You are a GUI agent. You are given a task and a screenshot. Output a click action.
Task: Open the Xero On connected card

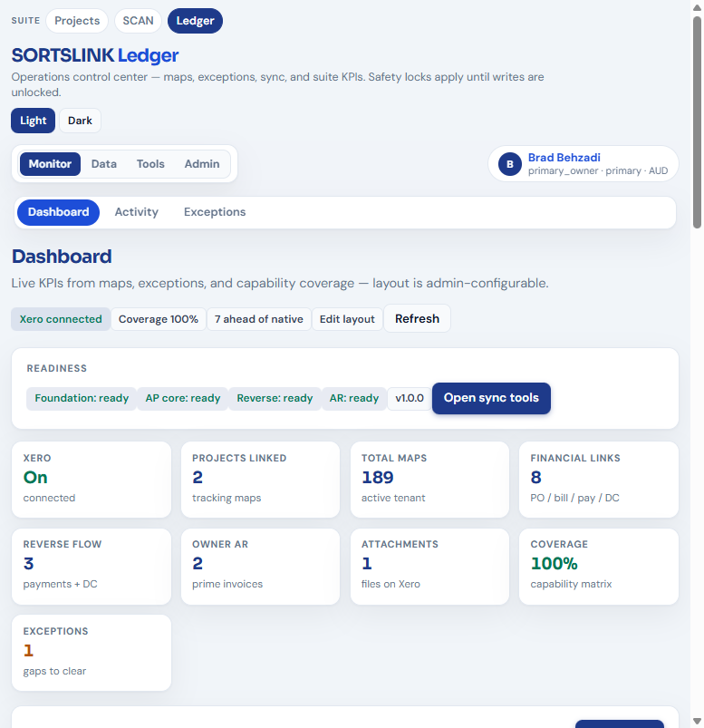point(92,480)
